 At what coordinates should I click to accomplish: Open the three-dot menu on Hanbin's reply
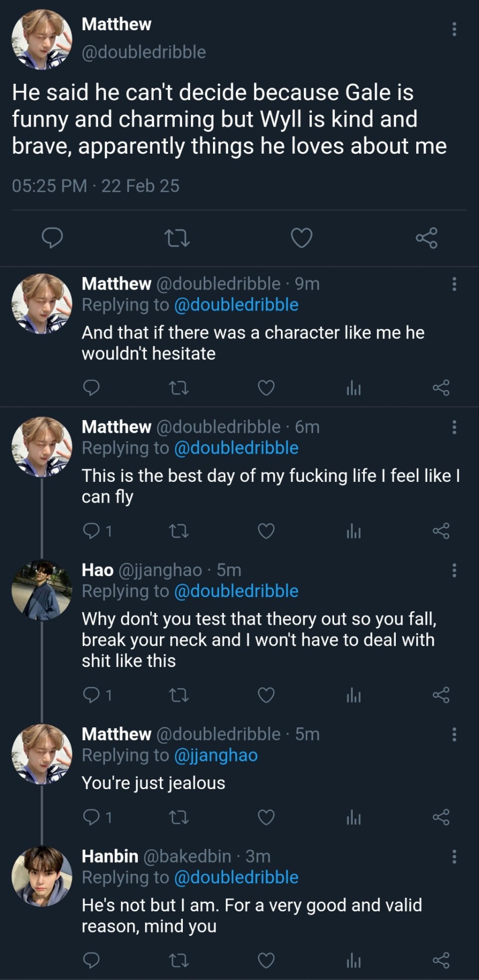click(x=454, y=856)
